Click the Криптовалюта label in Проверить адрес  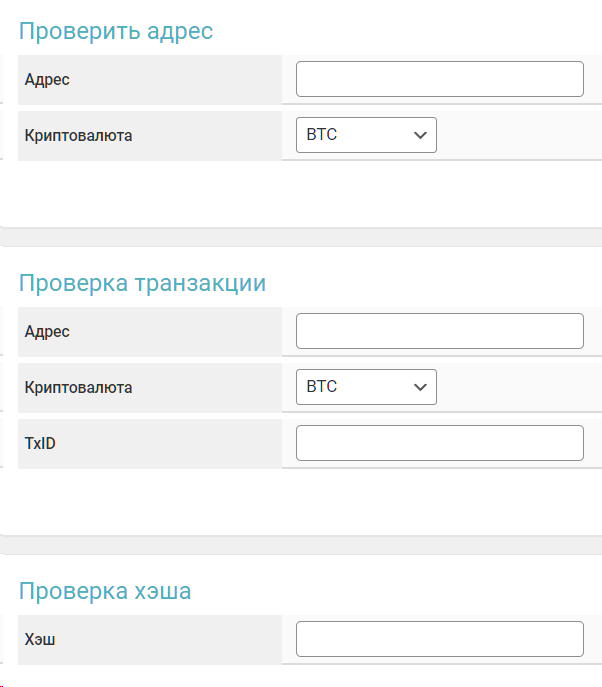(78, 135)
